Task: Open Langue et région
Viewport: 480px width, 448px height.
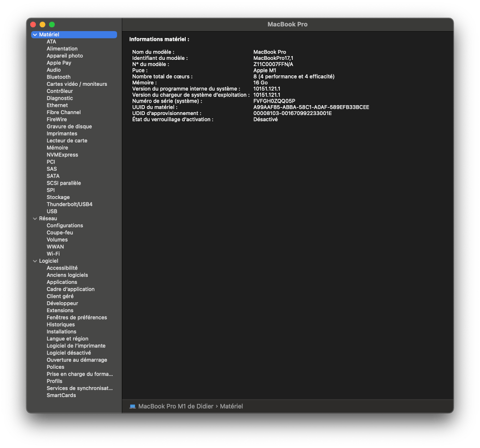Action: [x=67, y=339]
